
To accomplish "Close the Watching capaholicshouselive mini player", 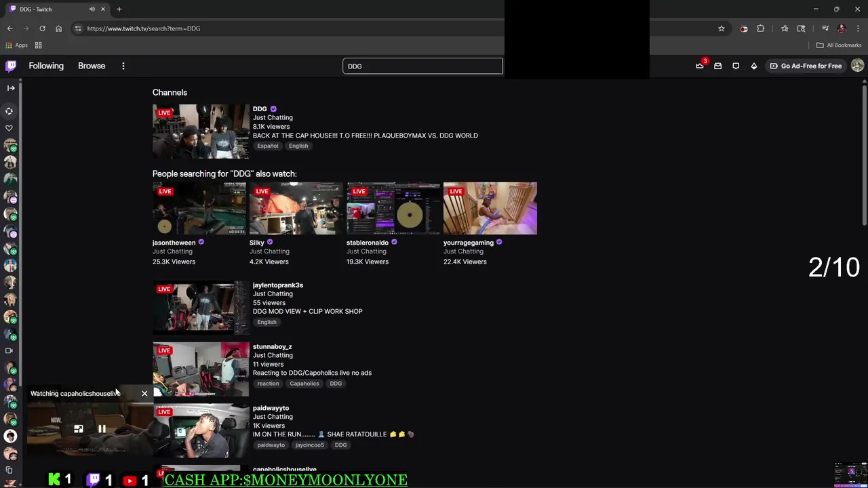I will (x=144, y=393).
